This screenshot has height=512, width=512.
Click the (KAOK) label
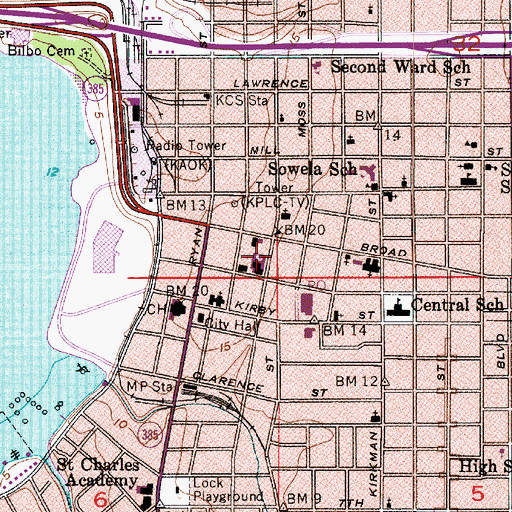[188, 165]
